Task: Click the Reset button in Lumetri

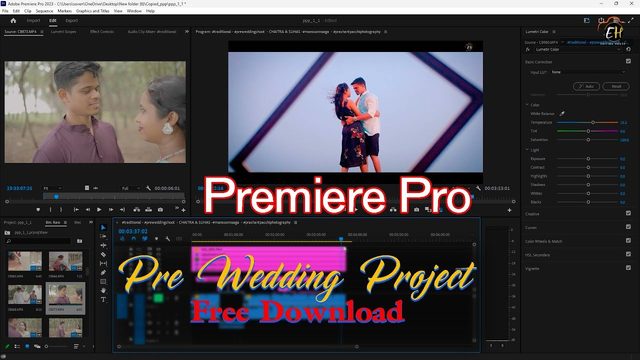Action: point(616,86)
